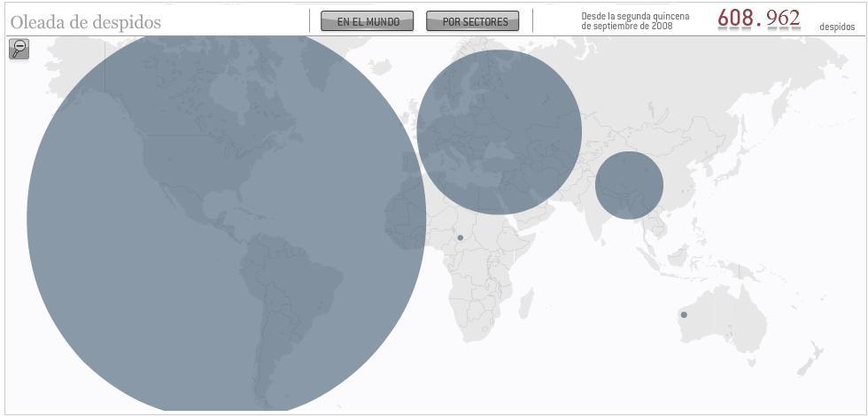868x417 pixels.
Task: Click the small Australia layoffs dot
Action: coord(684,314)
